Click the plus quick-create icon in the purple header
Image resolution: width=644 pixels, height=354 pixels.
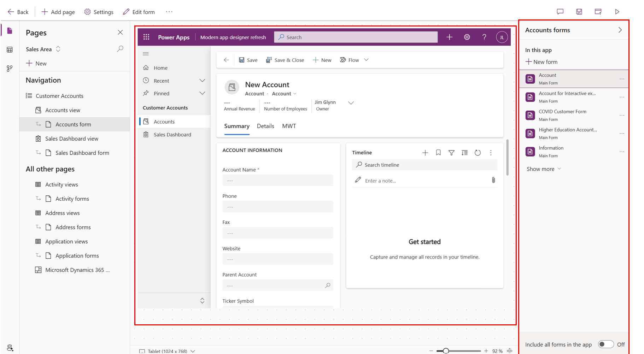(449, 37)
